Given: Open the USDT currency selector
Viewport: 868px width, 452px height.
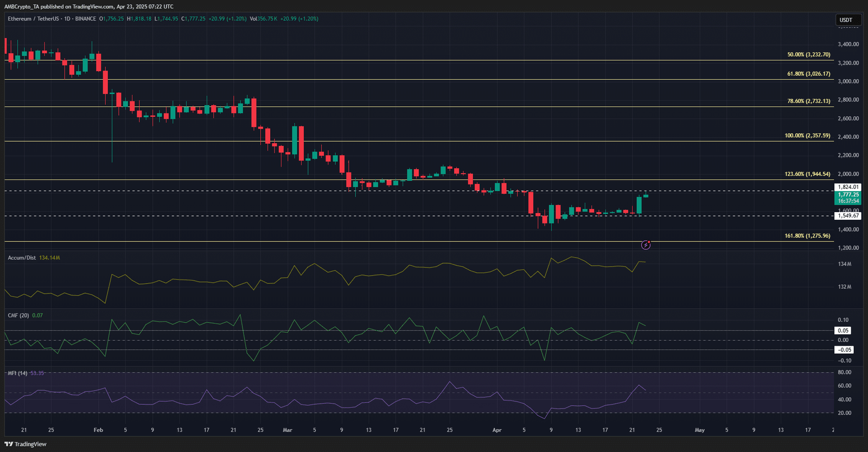Looking at the screenshot, I should 848,20.
